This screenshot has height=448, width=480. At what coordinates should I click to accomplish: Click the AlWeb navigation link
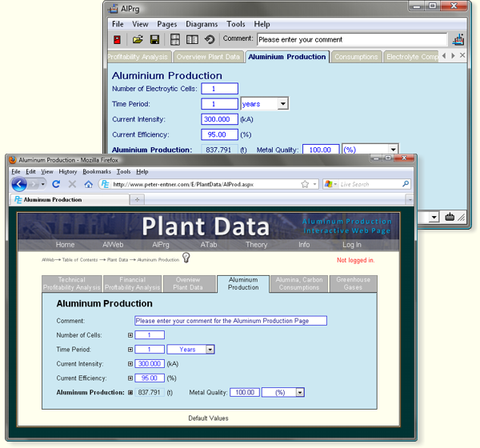(113, 245)
